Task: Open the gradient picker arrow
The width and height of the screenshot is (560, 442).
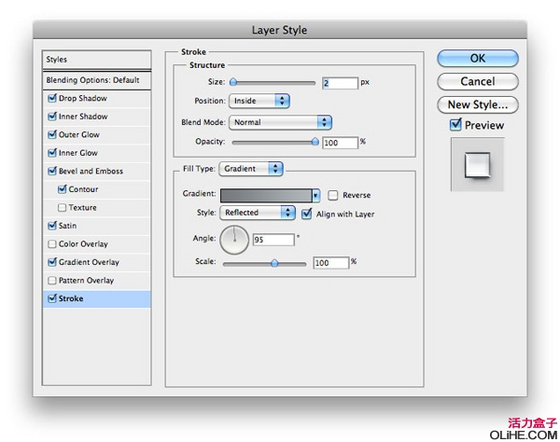Action: coord(316,195)
